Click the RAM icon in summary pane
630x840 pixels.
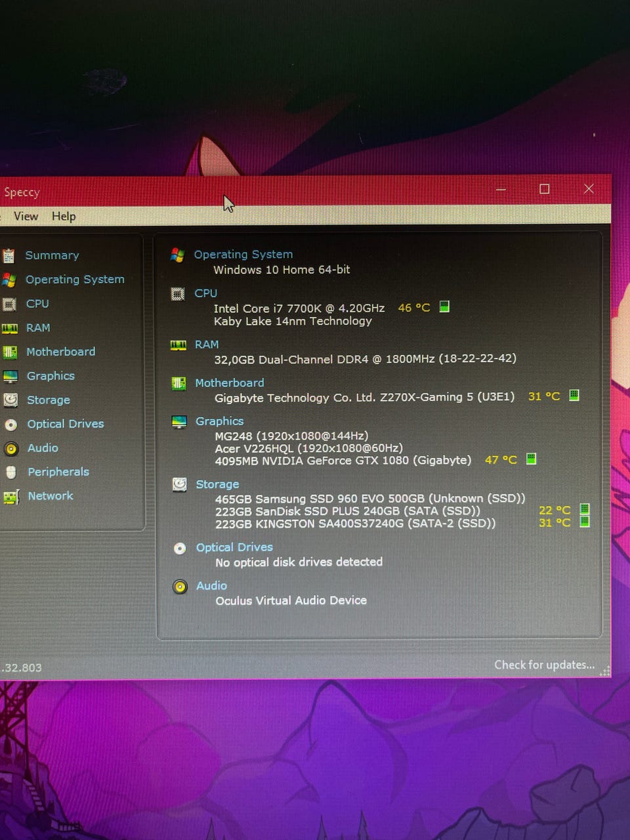coord(178,345)
